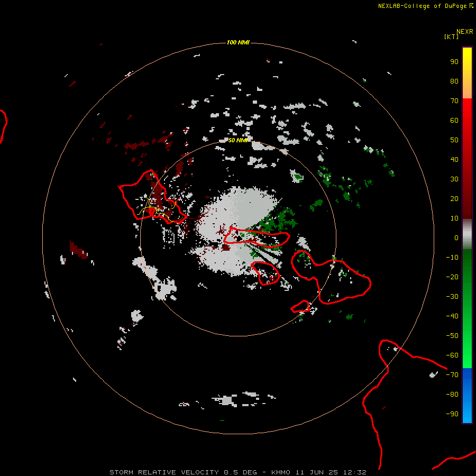Click the -40 value on velocity scale

pos(452,316)
